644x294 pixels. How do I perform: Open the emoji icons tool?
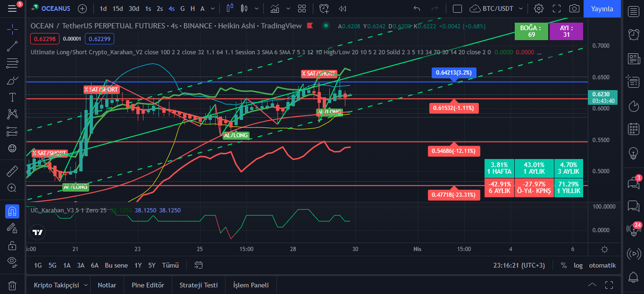(12, 148)
